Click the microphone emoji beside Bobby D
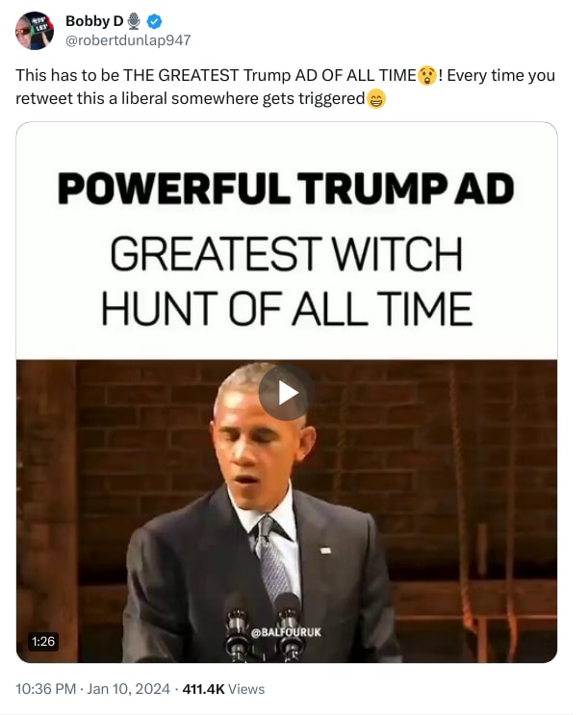This screenshot has height=715, width=588. point(134,21)
